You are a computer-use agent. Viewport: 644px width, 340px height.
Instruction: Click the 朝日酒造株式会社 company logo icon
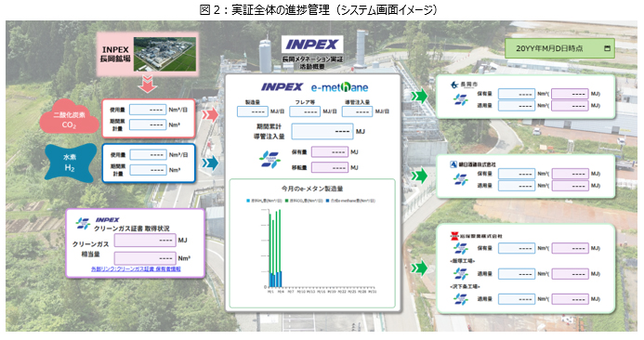click(x=453, y=164)
